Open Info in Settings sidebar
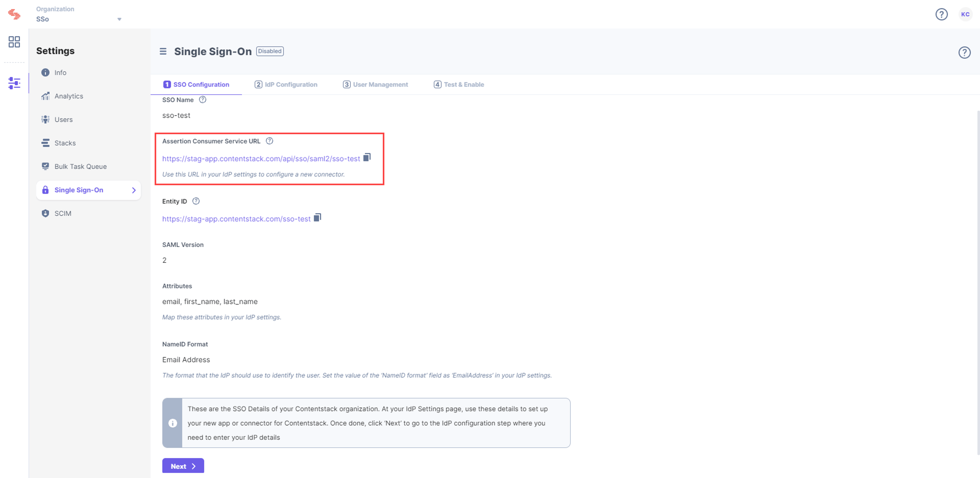980x478 pixels. coord(88,73)
